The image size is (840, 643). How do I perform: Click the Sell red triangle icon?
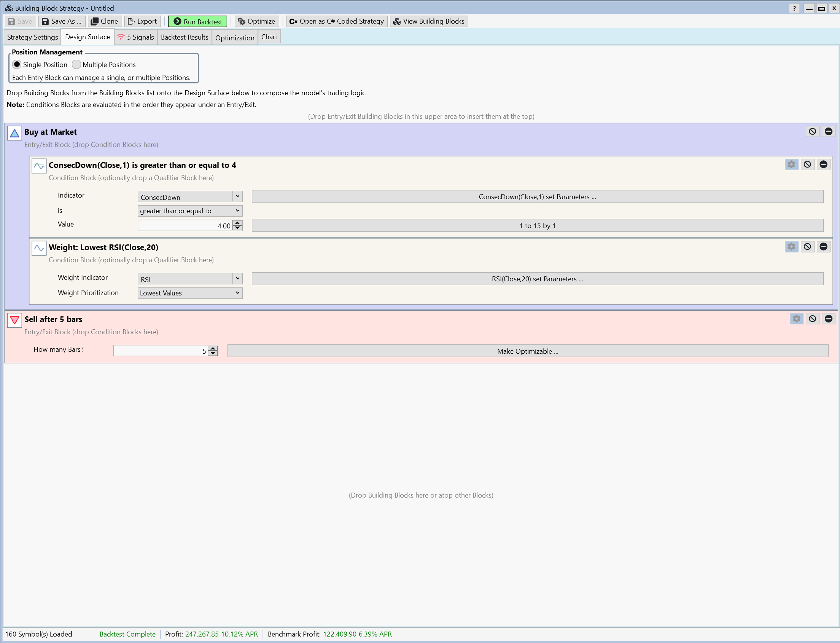point(14,320)
